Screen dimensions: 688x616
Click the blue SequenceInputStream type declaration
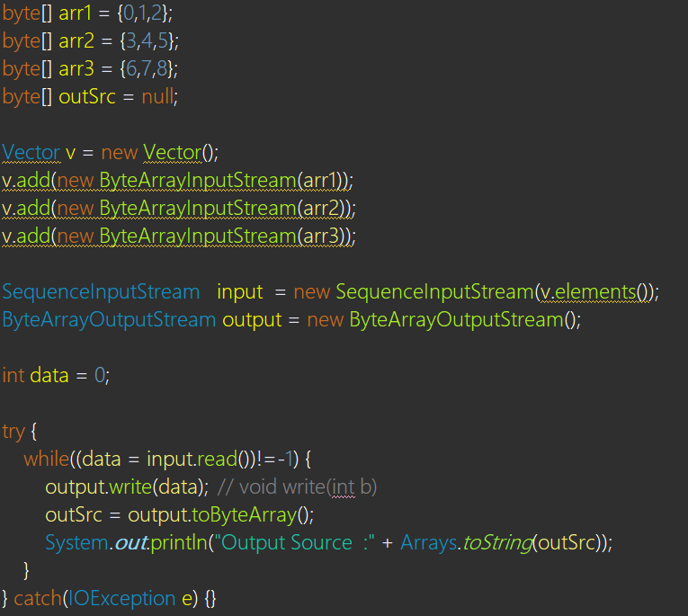(x=101, y=292)
